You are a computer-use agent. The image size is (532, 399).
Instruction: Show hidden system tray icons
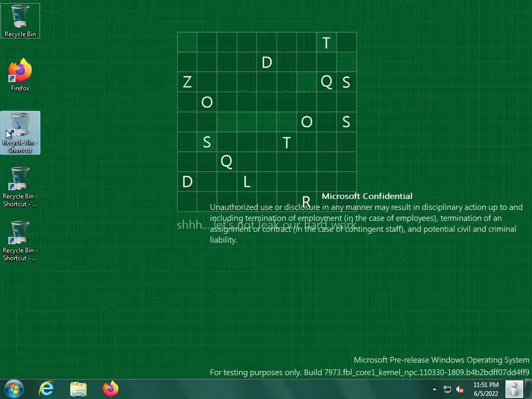point(435,389)
